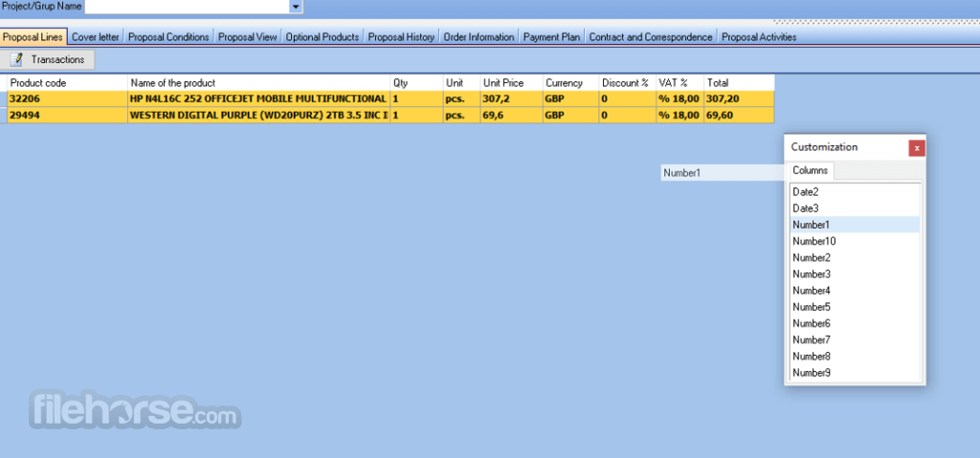
Task: Click Name of the product column header
Action: click(258, 82)
